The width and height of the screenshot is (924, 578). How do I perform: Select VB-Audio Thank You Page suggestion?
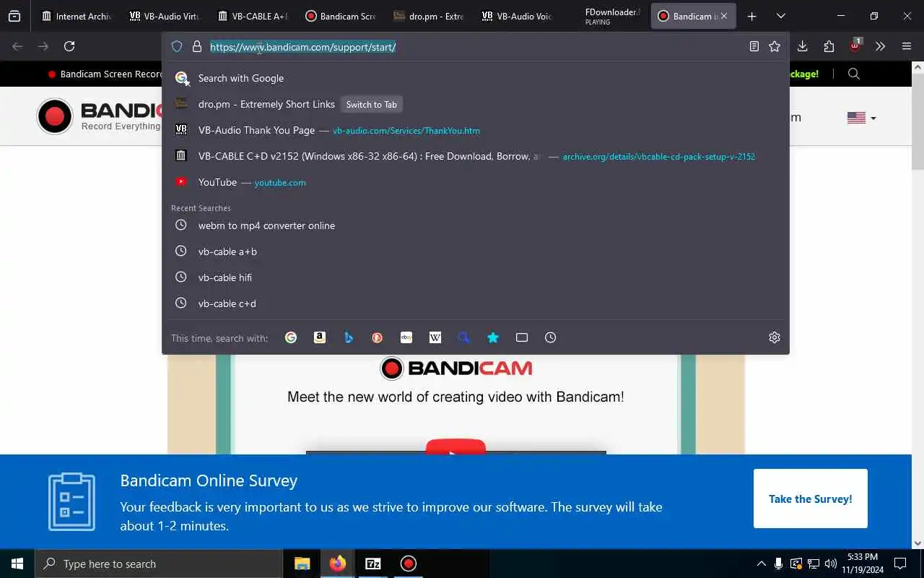click(x=476, y=130)
